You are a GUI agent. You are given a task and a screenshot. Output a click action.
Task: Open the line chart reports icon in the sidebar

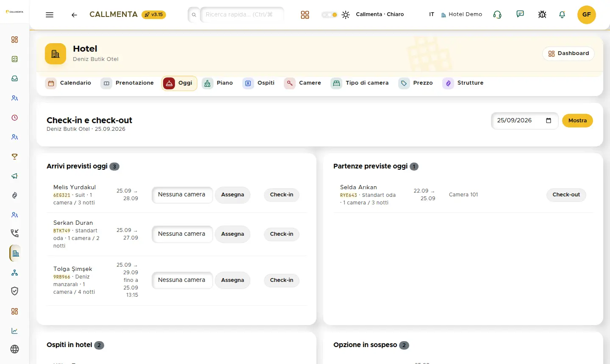point(15,331)
